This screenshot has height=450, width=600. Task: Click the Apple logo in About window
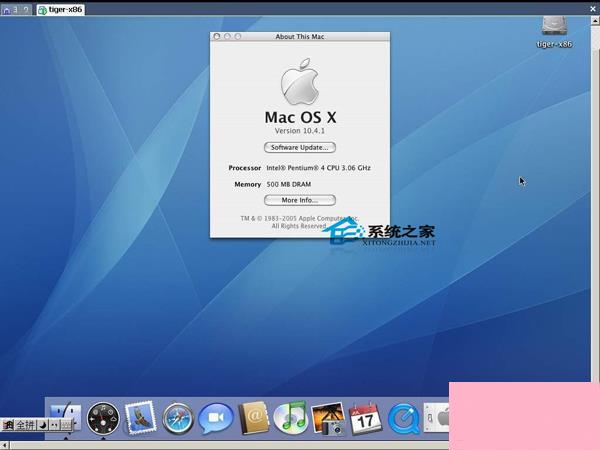pos(300,82)
